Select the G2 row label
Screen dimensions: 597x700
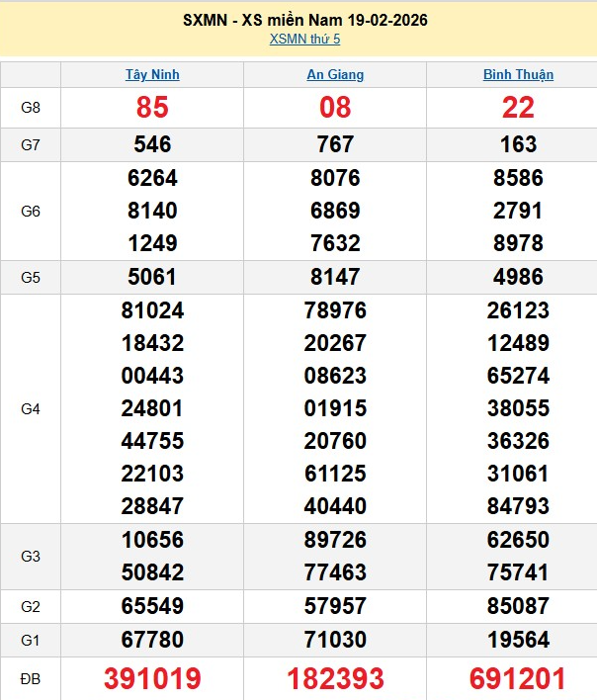point(31,606)
